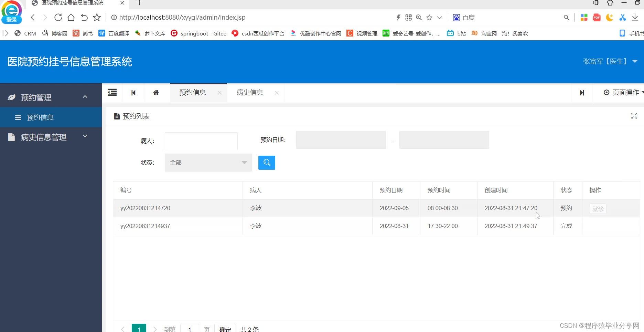Screen dimensions: 644x332
Task: Open the 状态 dropdown showing 全部
Action: coord(208,163)
